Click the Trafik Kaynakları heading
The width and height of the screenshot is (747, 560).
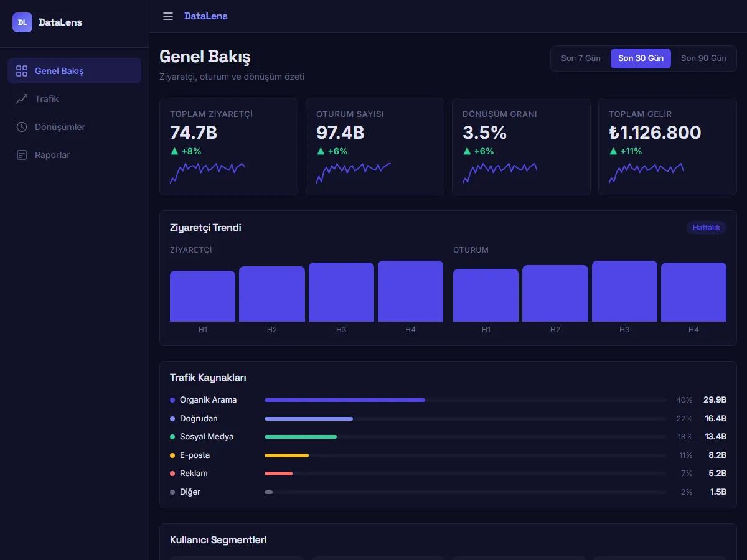click(x=209, y=378)
